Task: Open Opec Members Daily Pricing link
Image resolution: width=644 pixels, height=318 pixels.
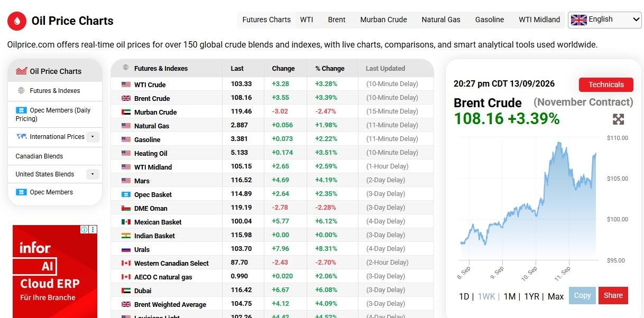Action: tap(53, 114)
